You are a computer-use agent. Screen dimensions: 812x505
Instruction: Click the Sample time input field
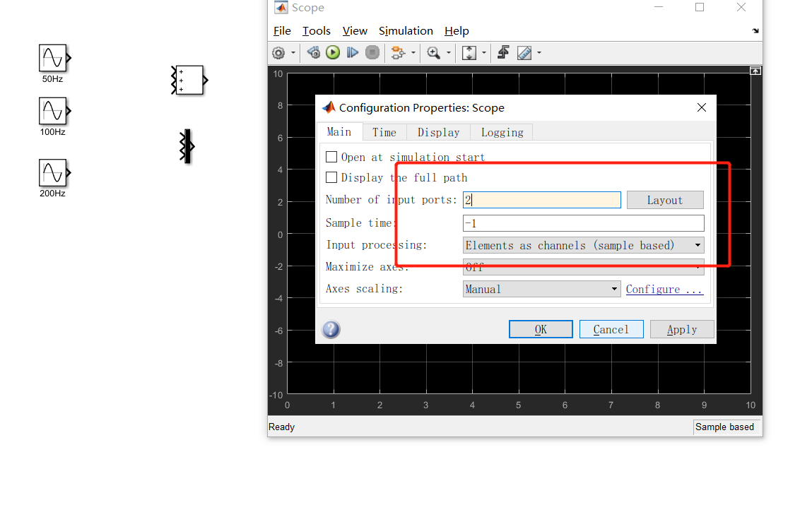click(x=584, y=223)
